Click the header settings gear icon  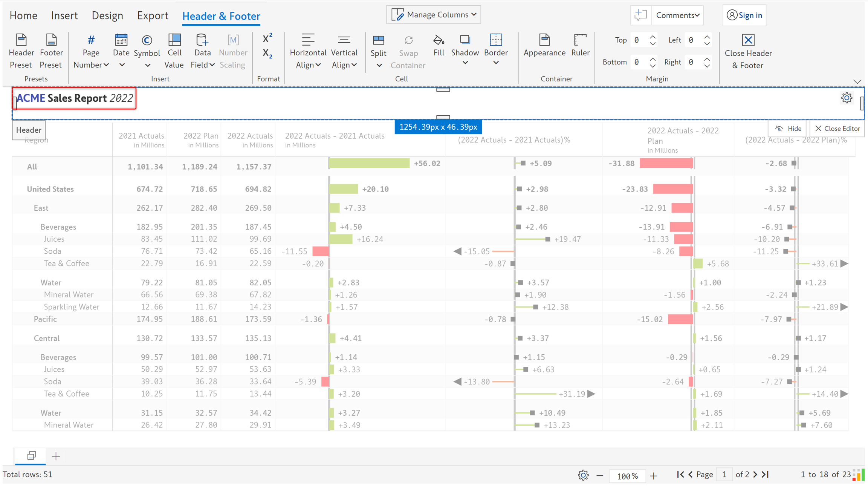[x=847, y=98]
